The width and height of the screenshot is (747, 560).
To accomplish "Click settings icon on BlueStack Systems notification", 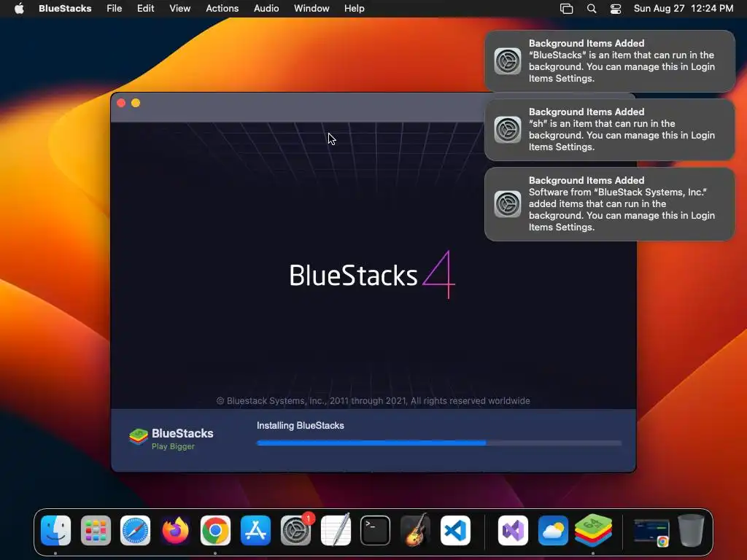I will [x=508, y=204].
